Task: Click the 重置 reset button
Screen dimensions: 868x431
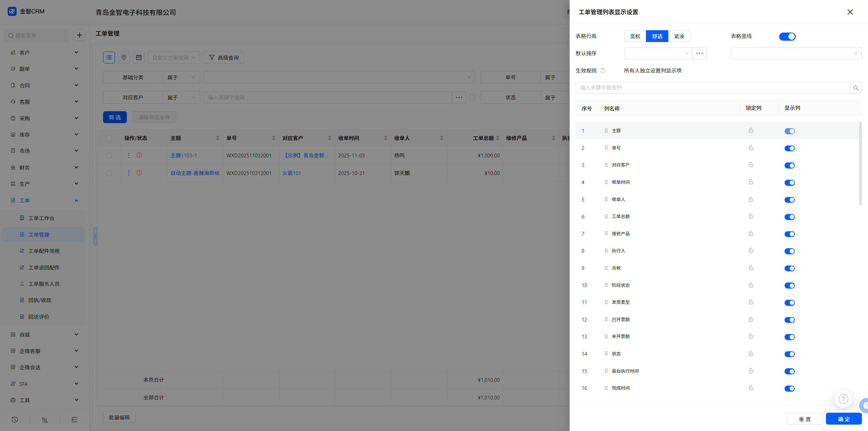Action: (804, 419)
